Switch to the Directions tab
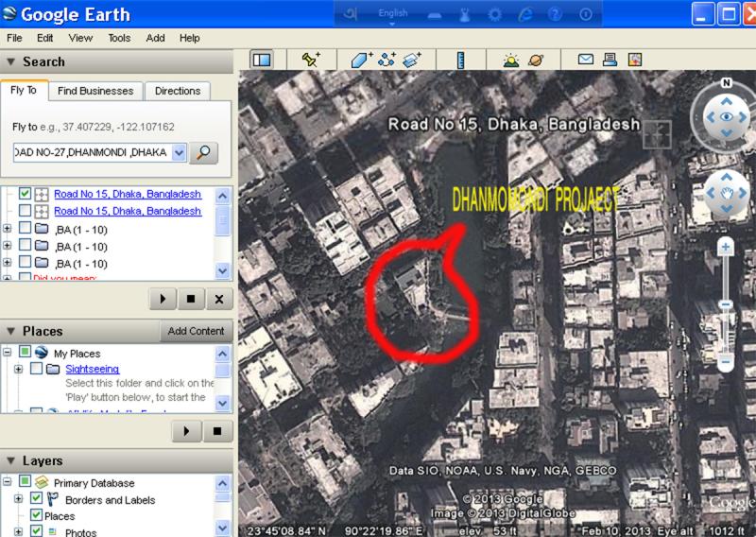Screen dimensions: 756x537 point(178,91)
